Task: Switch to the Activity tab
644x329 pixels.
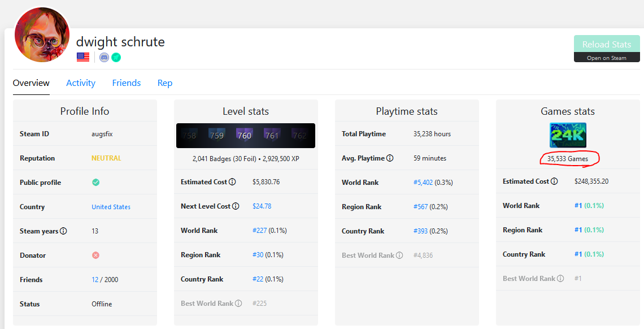Action: [81, 83]
